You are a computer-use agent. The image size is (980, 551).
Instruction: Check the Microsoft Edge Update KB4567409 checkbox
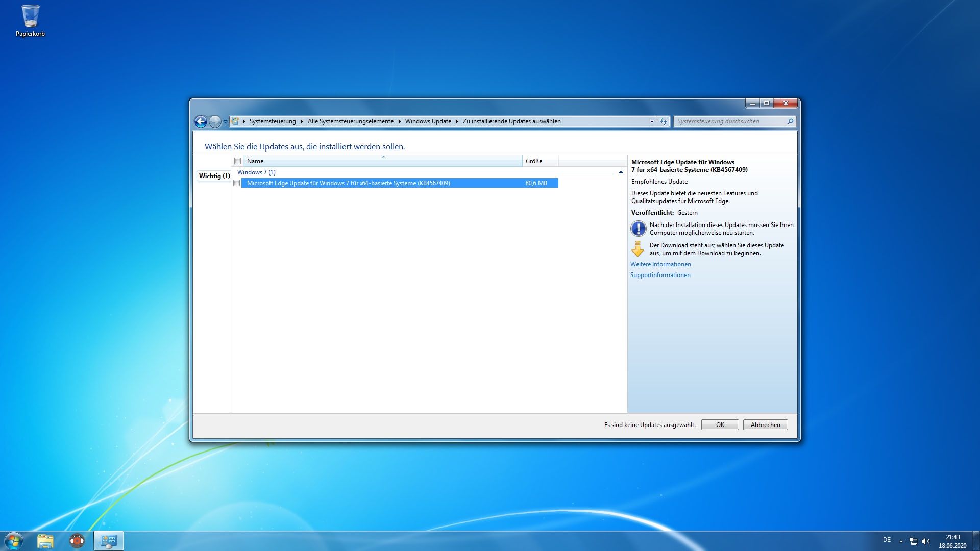click(237, 183)
